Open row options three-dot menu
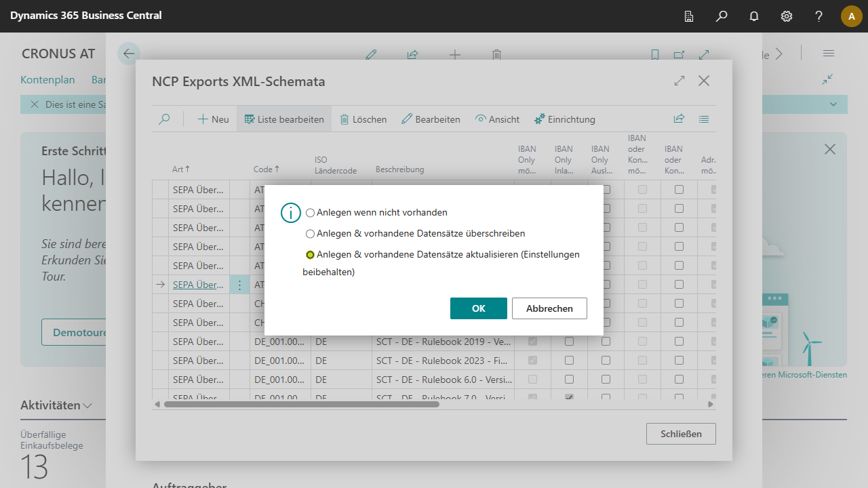Image resolution: width=868 pixels, height=488 pixels. [239, 285]
